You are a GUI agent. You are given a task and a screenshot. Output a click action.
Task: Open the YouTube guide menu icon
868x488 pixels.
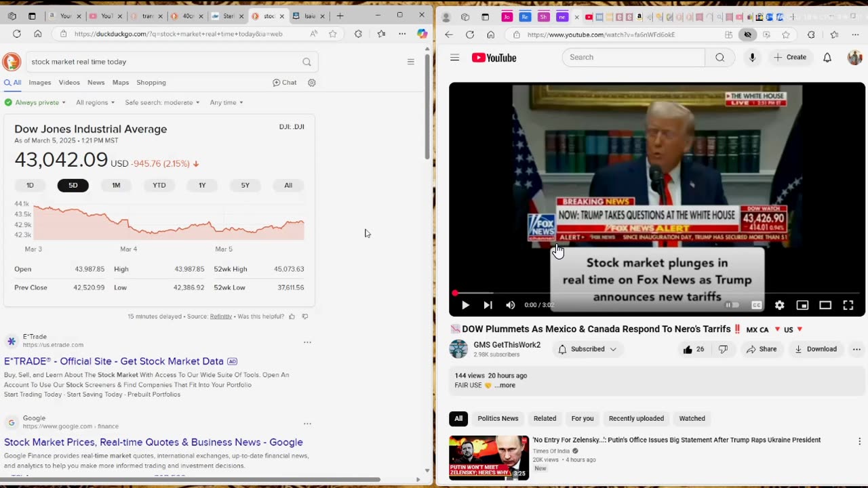coord(454,58)
